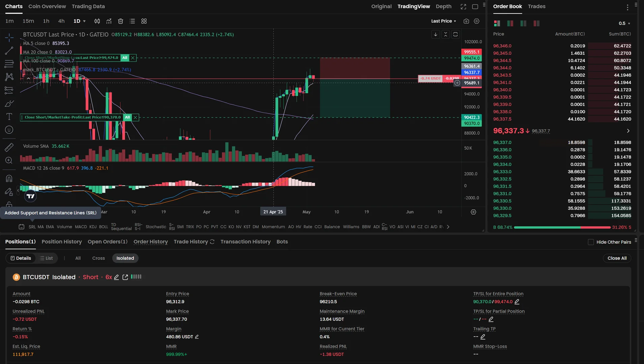Switch positions view to List
The image size is (644, 364).
click(47, 259)
